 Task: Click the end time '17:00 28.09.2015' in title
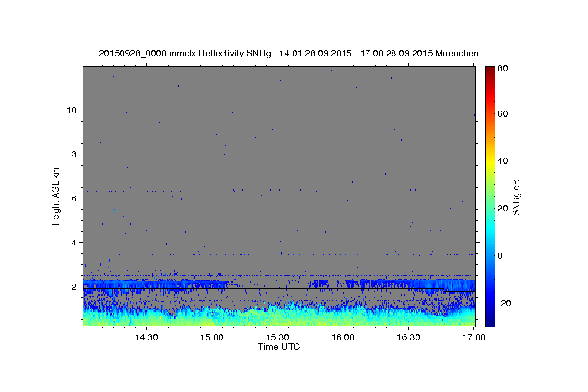397,53
